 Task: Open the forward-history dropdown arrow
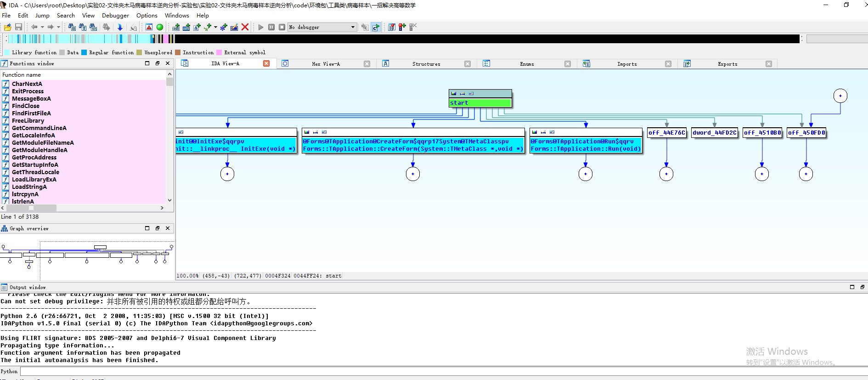click(58, 27)
